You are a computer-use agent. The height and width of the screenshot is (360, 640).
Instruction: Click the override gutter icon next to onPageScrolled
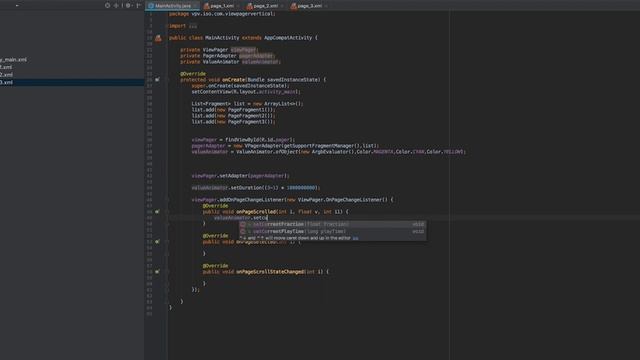(158, 212)
